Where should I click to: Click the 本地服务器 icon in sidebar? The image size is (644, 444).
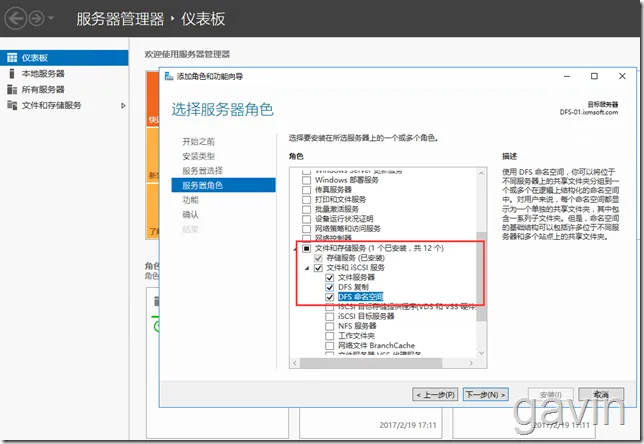click(x=12, y=74)
